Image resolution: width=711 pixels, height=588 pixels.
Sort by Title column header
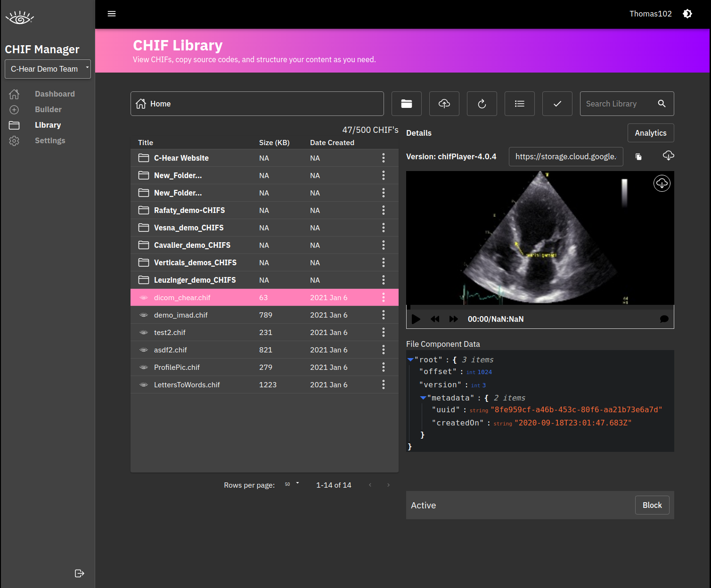pos(146,142)
